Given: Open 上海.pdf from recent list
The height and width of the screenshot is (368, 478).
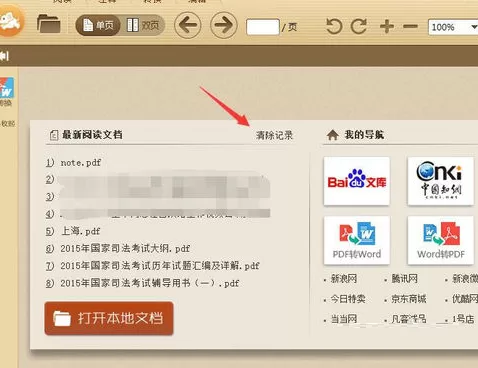Looking at the screenshot, I should pos(80,231).
